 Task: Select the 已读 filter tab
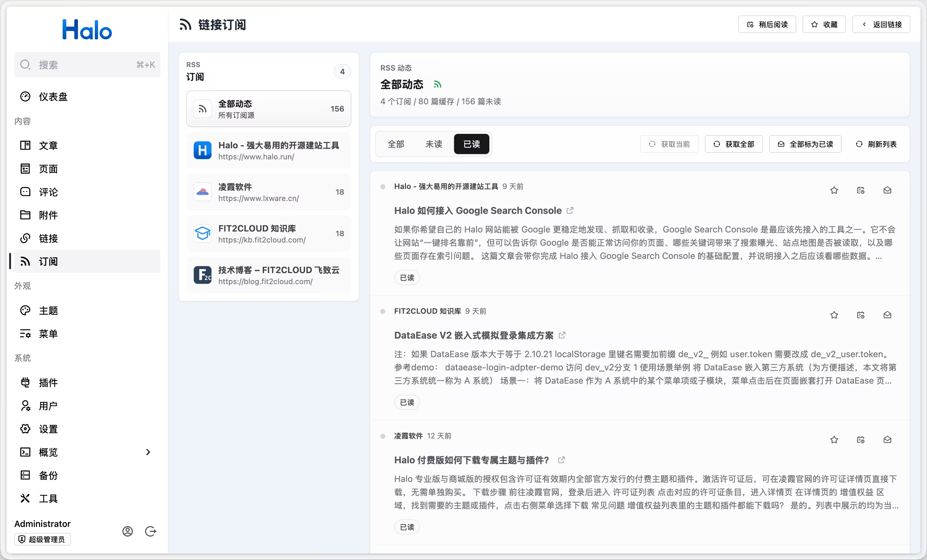click(471, 144)
